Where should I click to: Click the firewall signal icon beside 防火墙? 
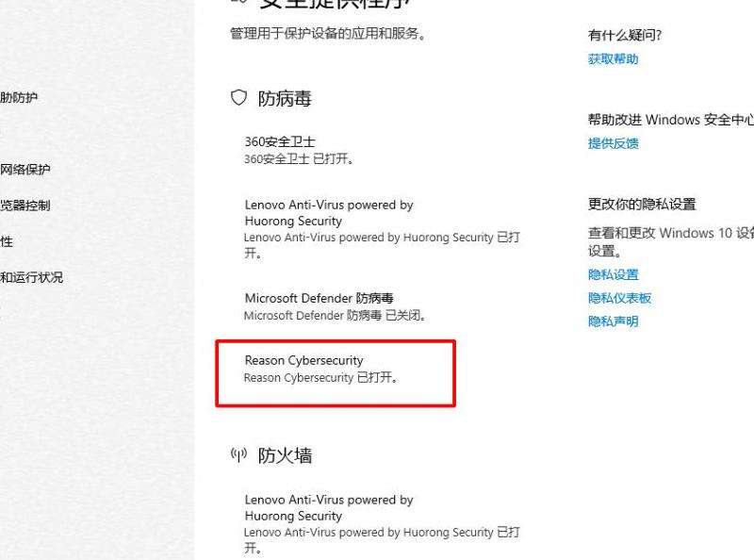[x=239, y=454]
